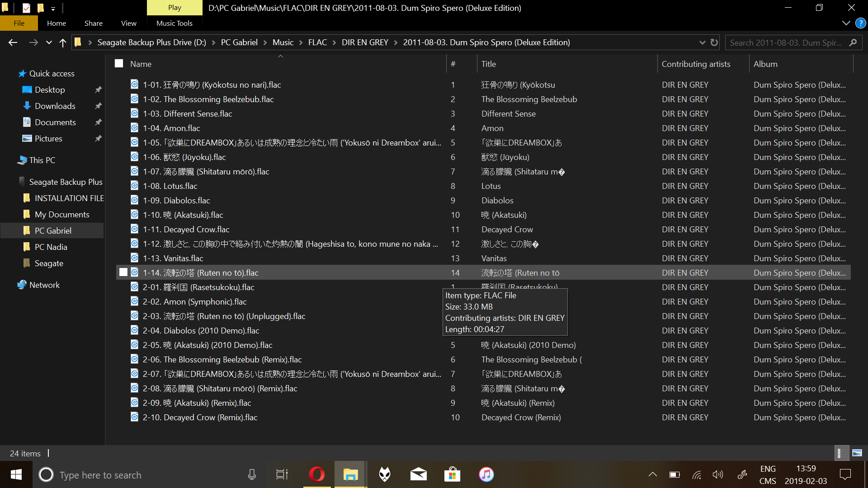Open the recent locations dropdown arrow
868x488 pixels.
pos(49,42)
